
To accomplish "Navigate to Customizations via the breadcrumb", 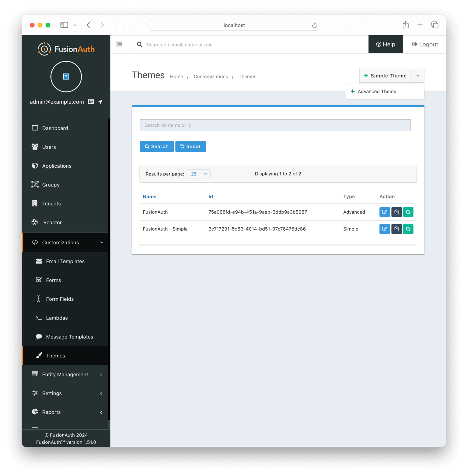I will pyautogui.click(x=211, y=76).
